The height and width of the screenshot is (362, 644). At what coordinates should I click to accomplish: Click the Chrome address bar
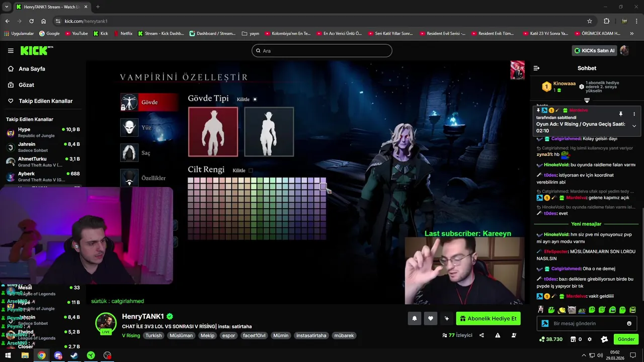click(x=322, y=21)
